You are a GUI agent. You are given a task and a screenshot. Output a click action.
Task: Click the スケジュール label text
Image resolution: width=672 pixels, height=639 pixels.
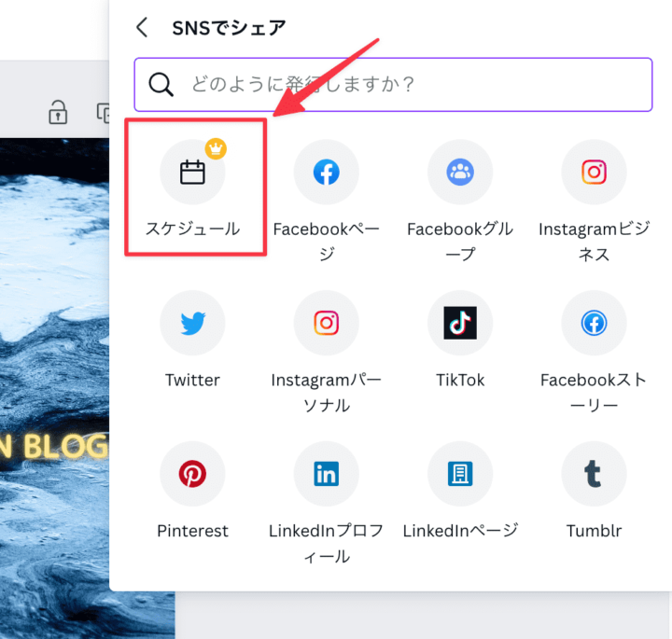(192, 229)
